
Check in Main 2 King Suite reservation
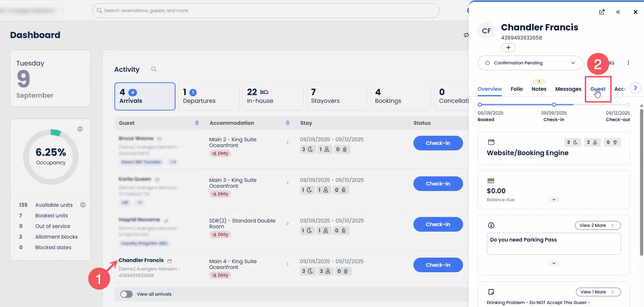click(x=438, y=143)
